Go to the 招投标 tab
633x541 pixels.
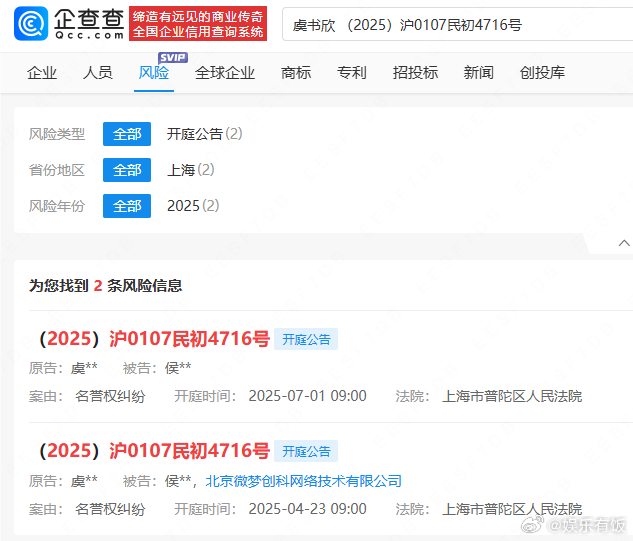click(415, 73)
